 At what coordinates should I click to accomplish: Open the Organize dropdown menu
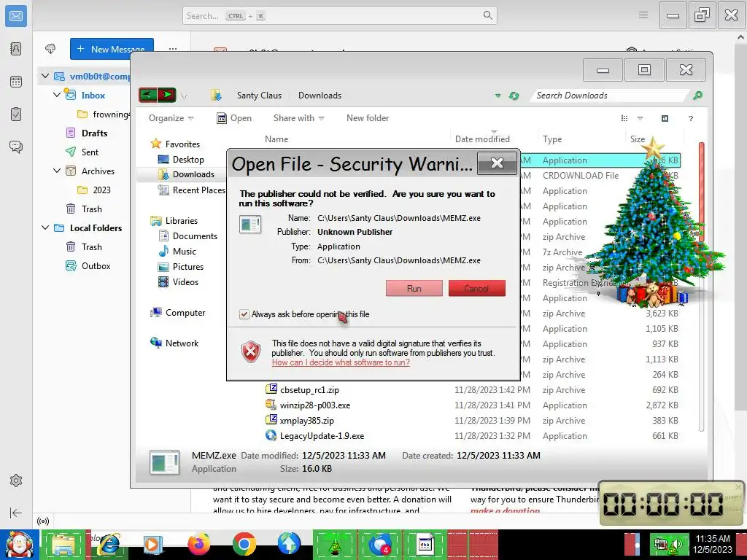(171, 118)
